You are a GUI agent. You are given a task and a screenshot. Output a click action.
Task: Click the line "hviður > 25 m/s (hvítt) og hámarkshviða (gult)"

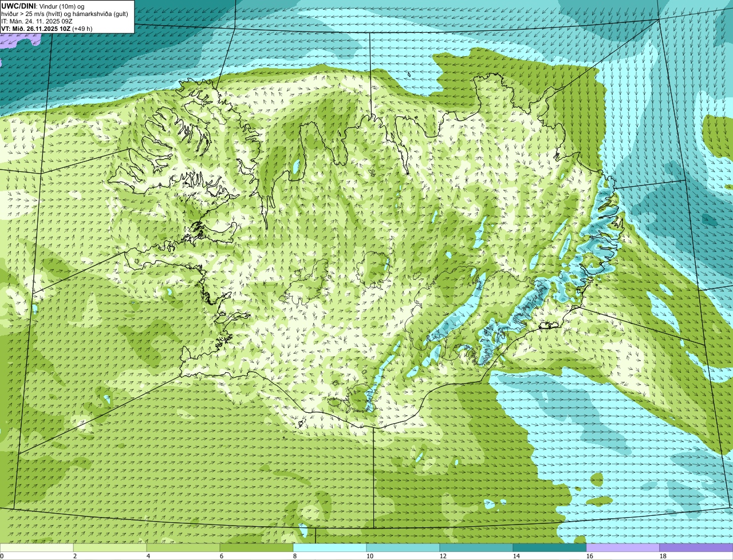tap(65, 14)
